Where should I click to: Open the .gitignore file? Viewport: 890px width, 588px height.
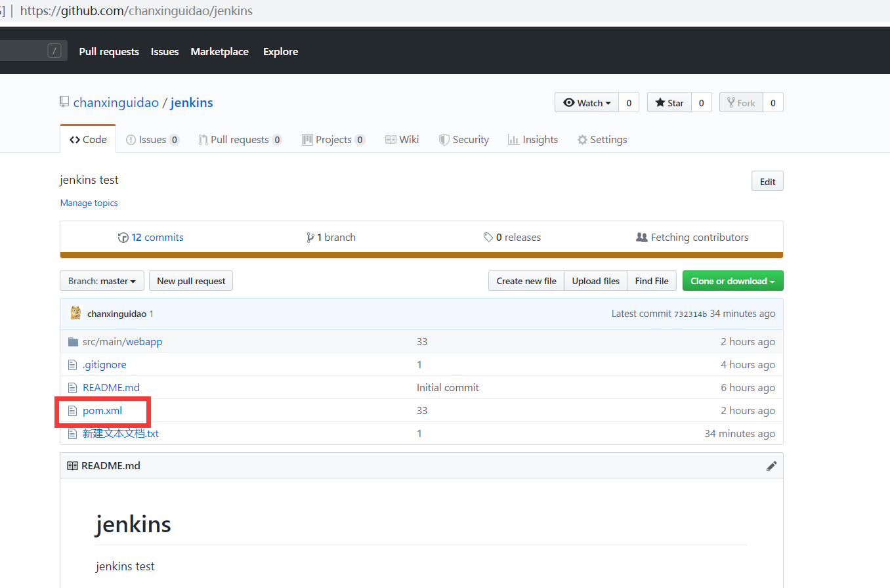pyautogui.click(x=104, y=365)
